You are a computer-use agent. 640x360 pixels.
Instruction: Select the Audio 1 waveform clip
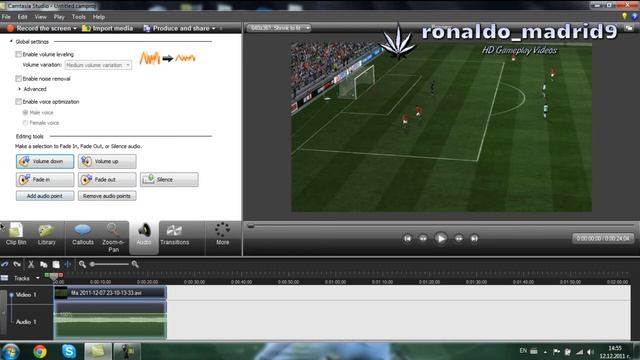(110, 320)
